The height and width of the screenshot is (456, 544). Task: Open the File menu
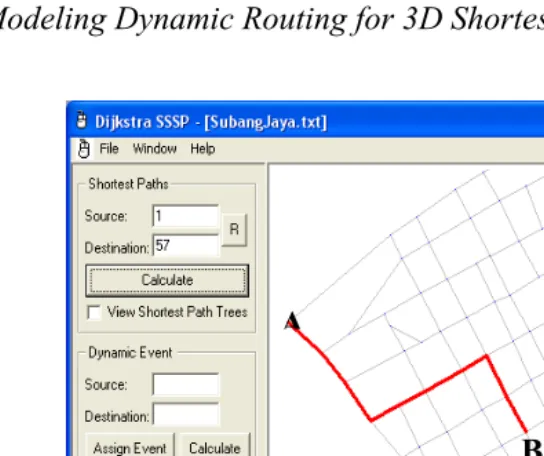pyautogui.click(x=109, y=149)
